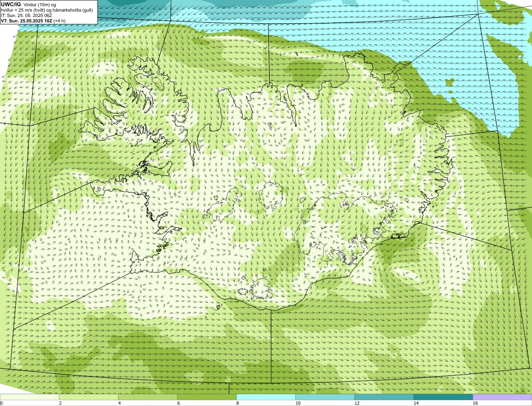Click the legend tick label "4"
This screenshot has height=406, width=532.
tap(119, 403)
